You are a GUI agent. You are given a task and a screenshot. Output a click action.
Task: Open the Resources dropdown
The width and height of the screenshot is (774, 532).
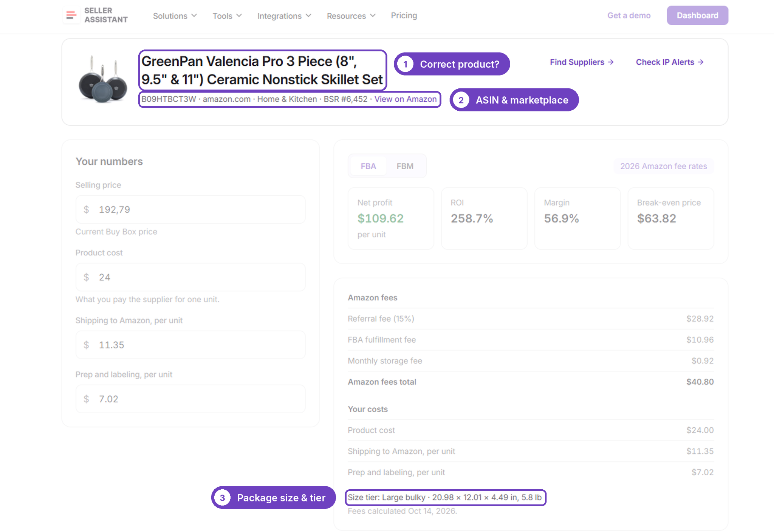coord(351,16)
